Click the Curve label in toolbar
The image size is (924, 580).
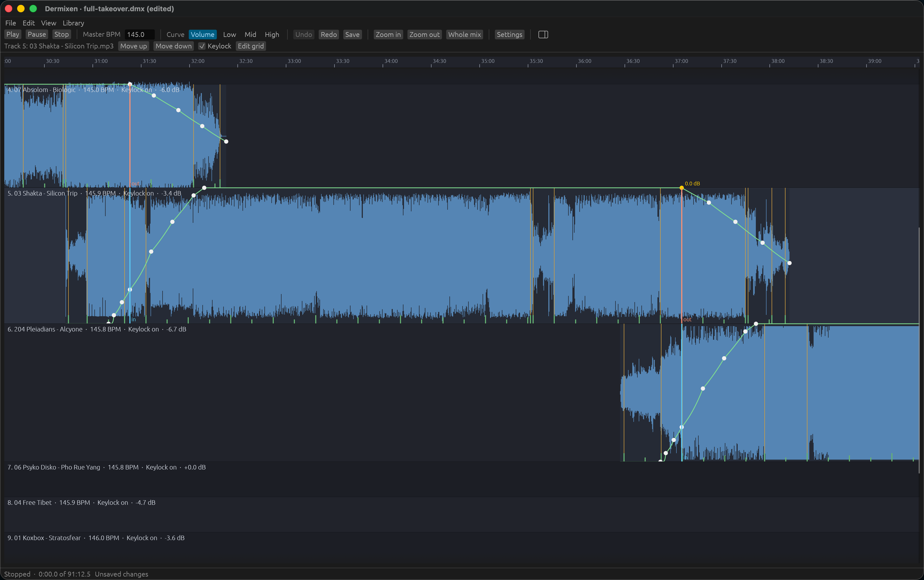coord(176,35)
